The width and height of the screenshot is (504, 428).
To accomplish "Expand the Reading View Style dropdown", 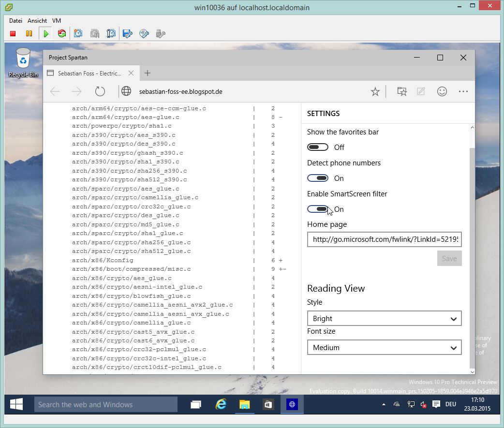I will (385, 318).
